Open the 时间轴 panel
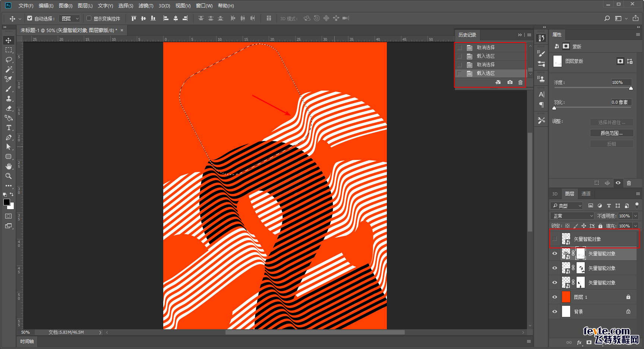This screenshot has width=644, height=349. click(x=27, y=341)
